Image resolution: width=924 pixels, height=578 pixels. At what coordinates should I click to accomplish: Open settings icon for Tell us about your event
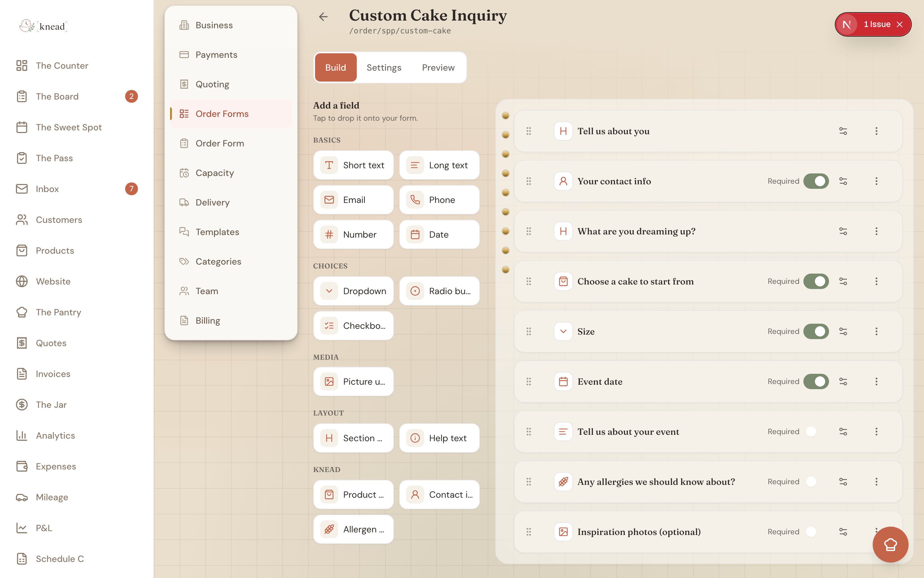pos(843,432)
